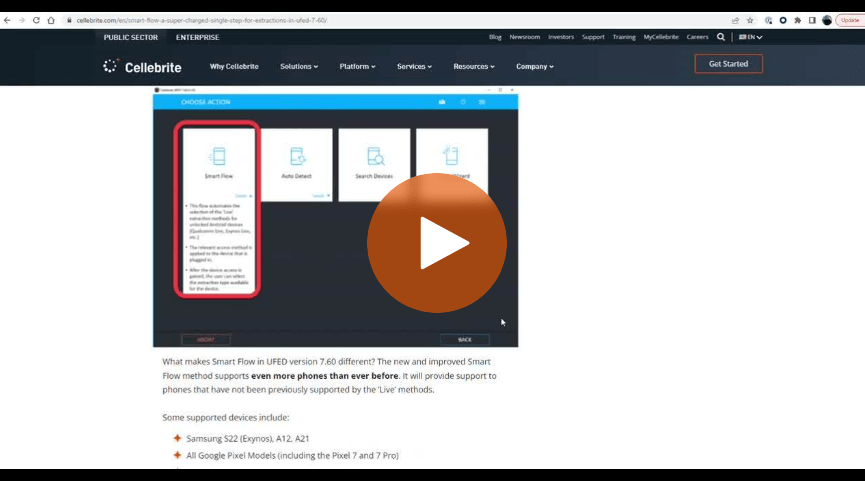Expand the Resources dropdown menu
Viewport: 865px width, 481px height.
point(474,66)
